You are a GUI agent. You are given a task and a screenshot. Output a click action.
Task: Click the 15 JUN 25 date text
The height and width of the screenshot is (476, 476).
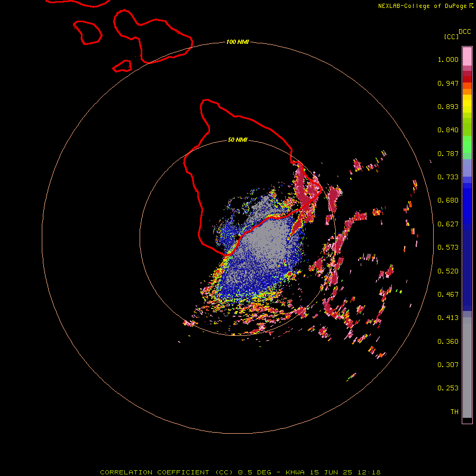coord(331,472)
